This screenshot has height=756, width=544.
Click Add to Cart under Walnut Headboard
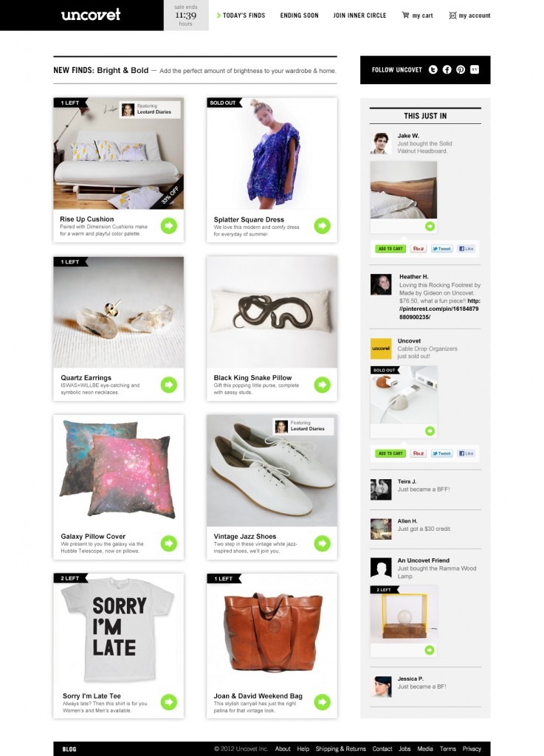coord(390,249)
